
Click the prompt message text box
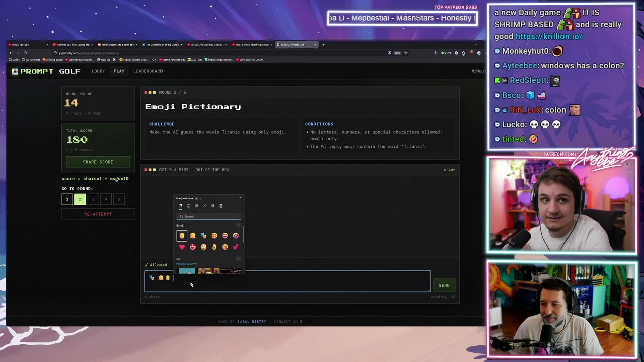(x=287, y=282)
